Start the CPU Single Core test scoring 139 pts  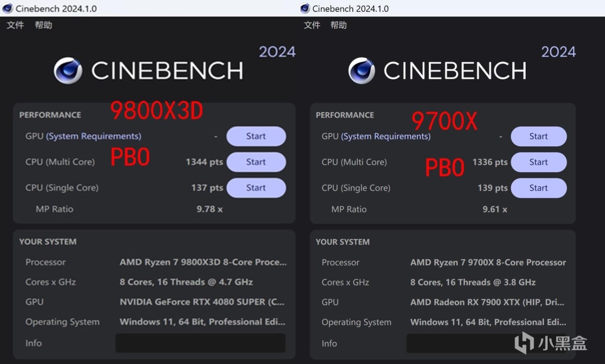pos(538,188)
